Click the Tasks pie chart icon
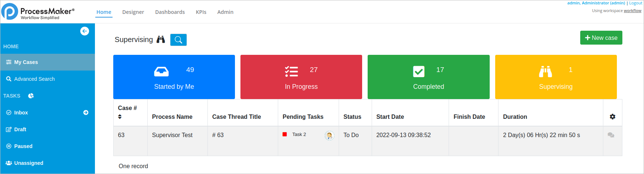Viewport: 644px width, 174px height. click(x=31, y=96)
